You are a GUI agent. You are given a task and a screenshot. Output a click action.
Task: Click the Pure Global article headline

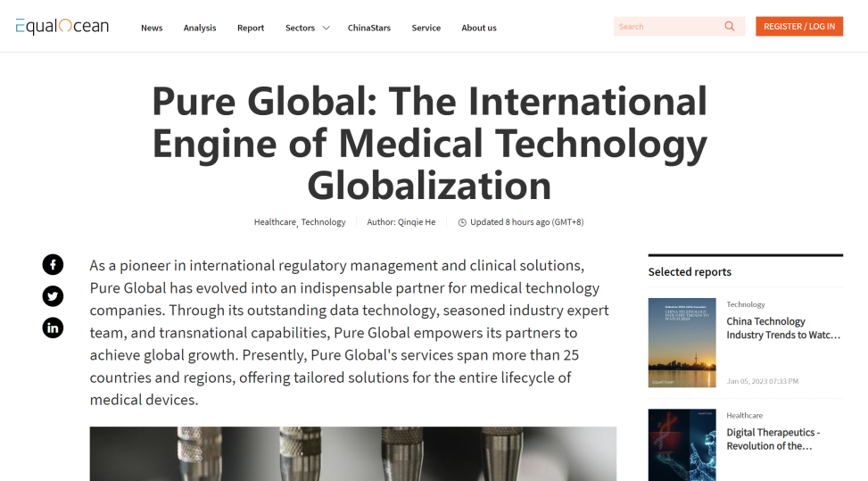[x=430, y=143]
